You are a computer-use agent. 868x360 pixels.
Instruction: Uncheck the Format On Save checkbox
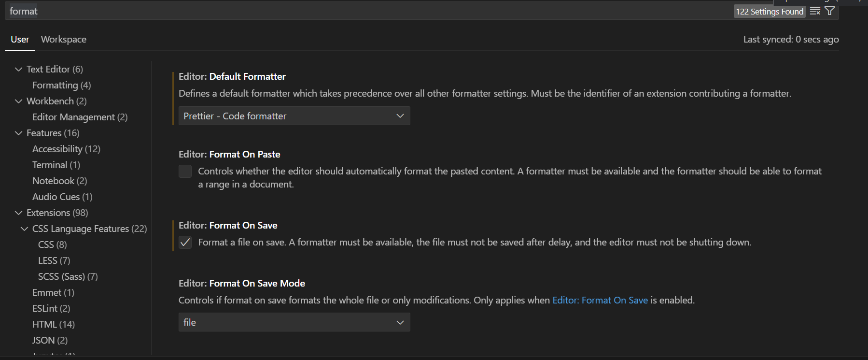coord(185,242)
